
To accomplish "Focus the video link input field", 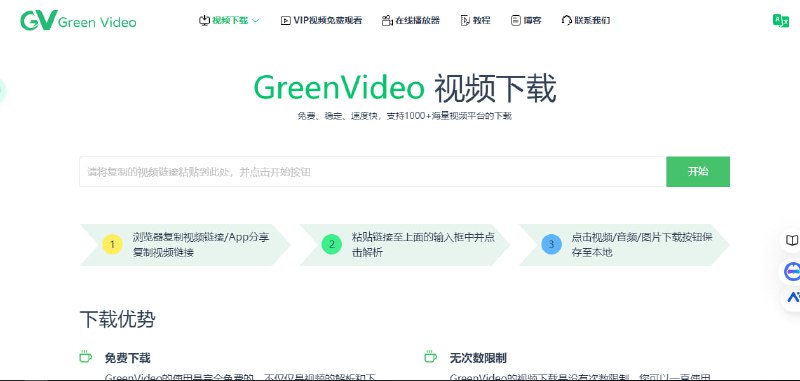I will tap(372, 171).
